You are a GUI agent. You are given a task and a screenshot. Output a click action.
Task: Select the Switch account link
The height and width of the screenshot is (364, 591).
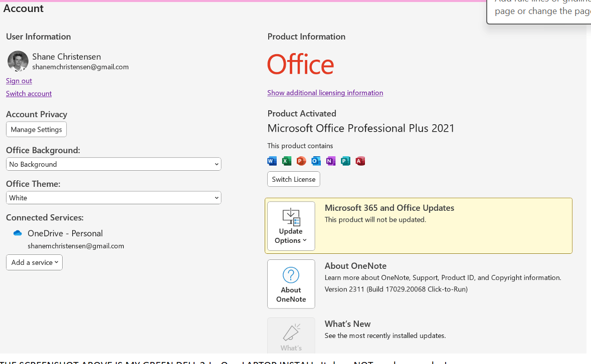point(29,93)
